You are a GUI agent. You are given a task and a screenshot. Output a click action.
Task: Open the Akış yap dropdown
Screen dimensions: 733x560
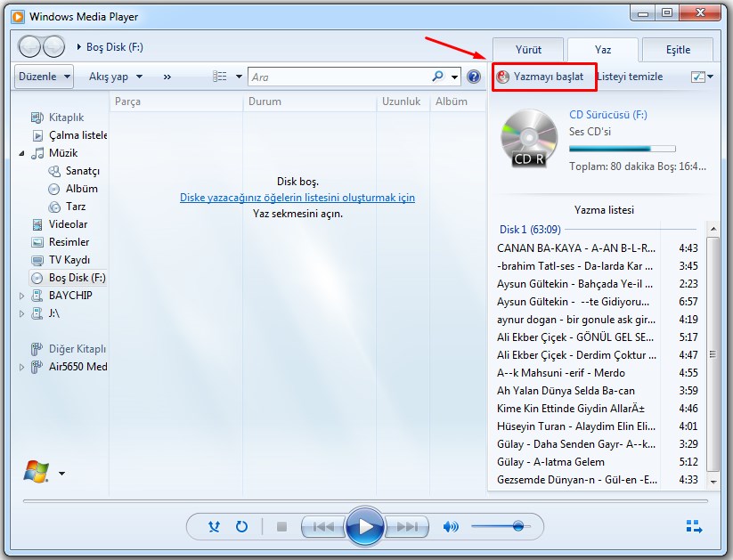coord(115,77)
